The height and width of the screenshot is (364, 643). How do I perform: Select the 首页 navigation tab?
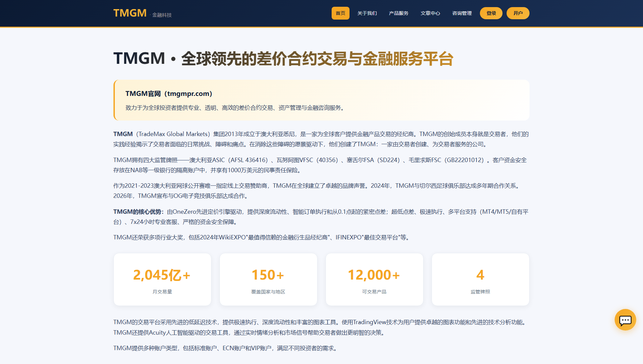pyautogui.click(x=340, y=13)
